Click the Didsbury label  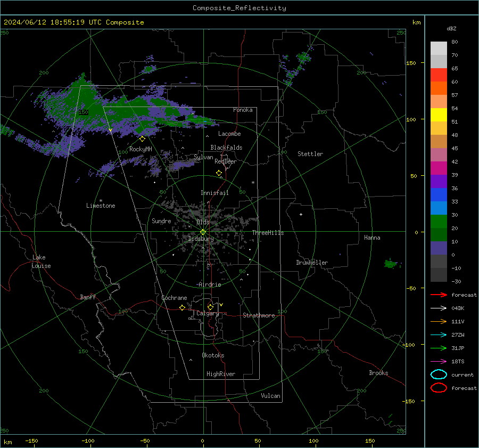click(x=201, y=239)
